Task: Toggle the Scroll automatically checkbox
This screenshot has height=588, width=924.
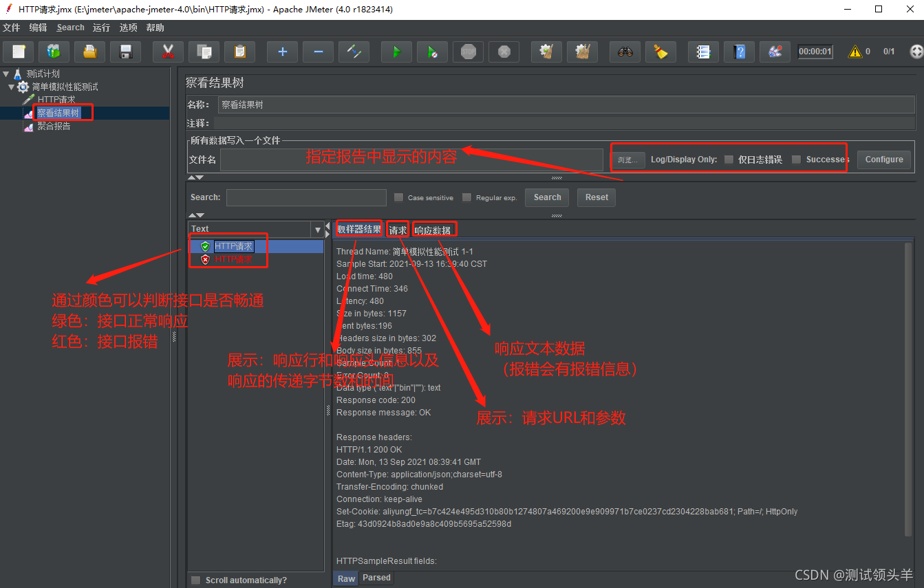Action: click(x=195, y=580)
